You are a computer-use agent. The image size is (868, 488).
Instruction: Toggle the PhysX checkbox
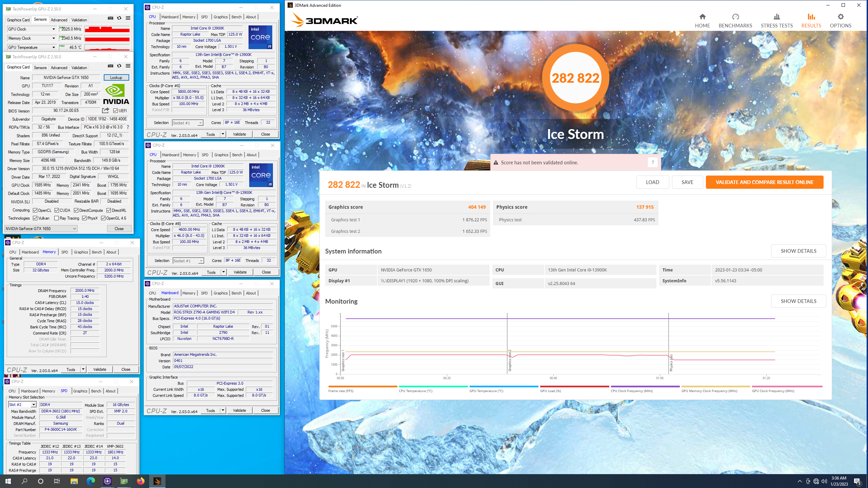(x=84, y=218)
